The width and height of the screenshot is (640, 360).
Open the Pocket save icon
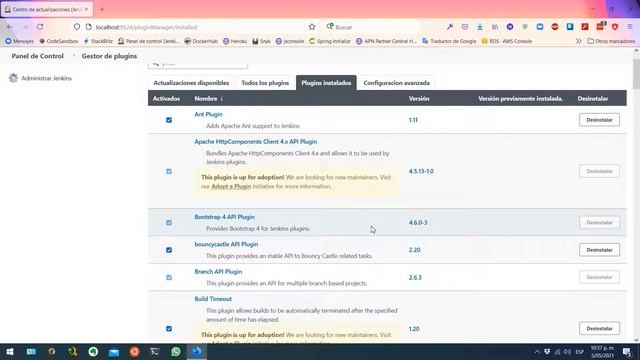pos(465,27)
